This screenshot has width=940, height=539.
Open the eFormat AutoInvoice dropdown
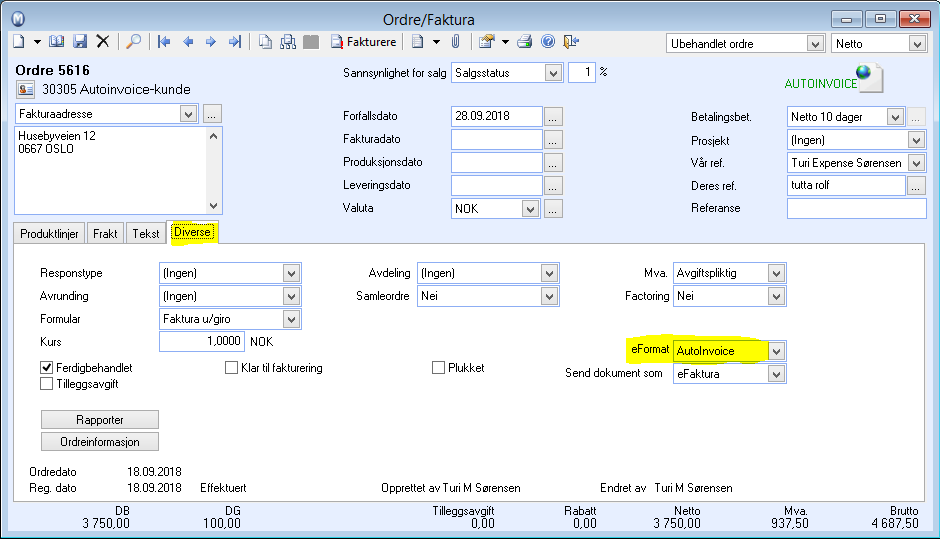776,351
